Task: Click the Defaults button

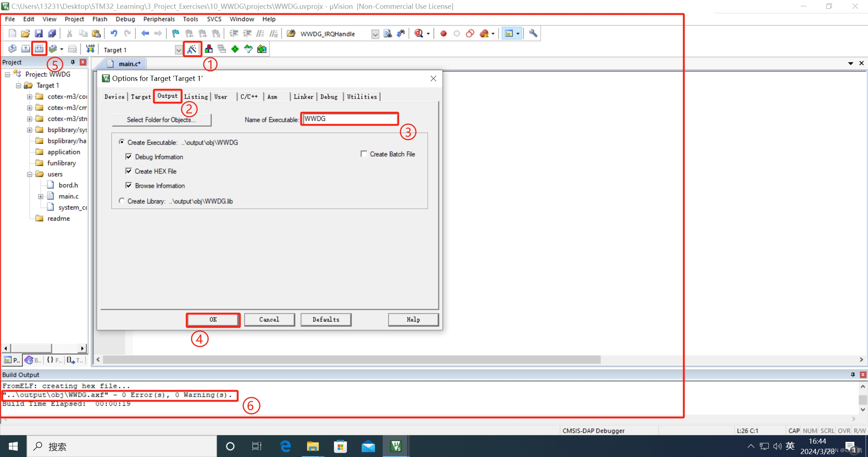Action: 325,319
